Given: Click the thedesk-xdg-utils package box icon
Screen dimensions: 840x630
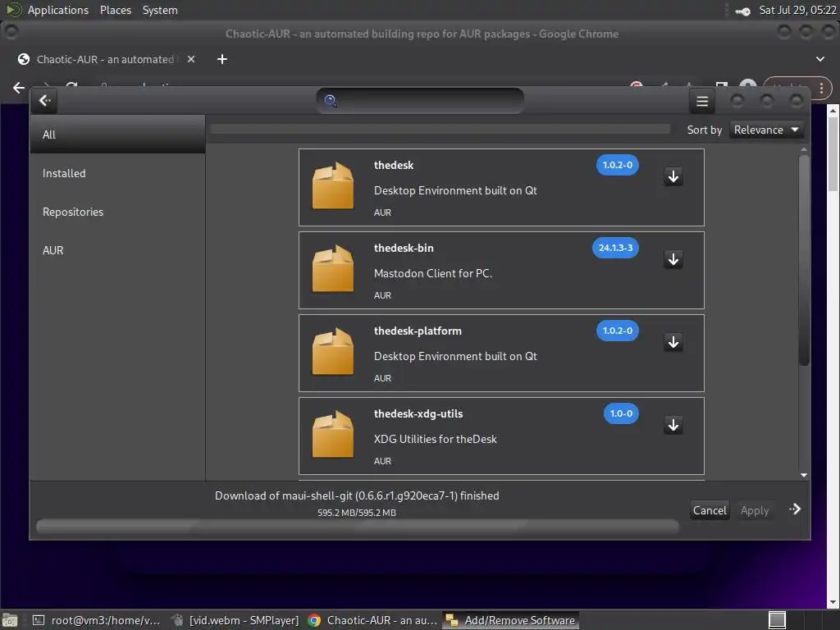Looking at the screenshot, I should click(x=333, y=434).
